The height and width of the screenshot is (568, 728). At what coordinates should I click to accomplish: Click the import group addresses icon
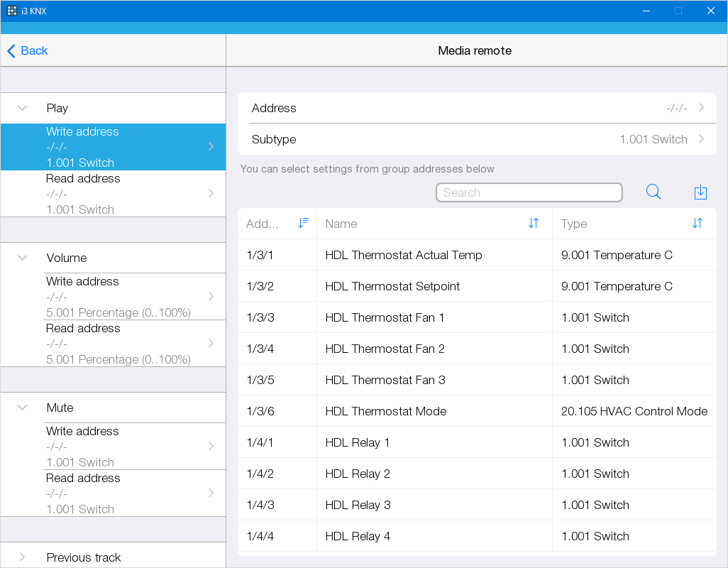pyautogui.click(x=700, y=192)
